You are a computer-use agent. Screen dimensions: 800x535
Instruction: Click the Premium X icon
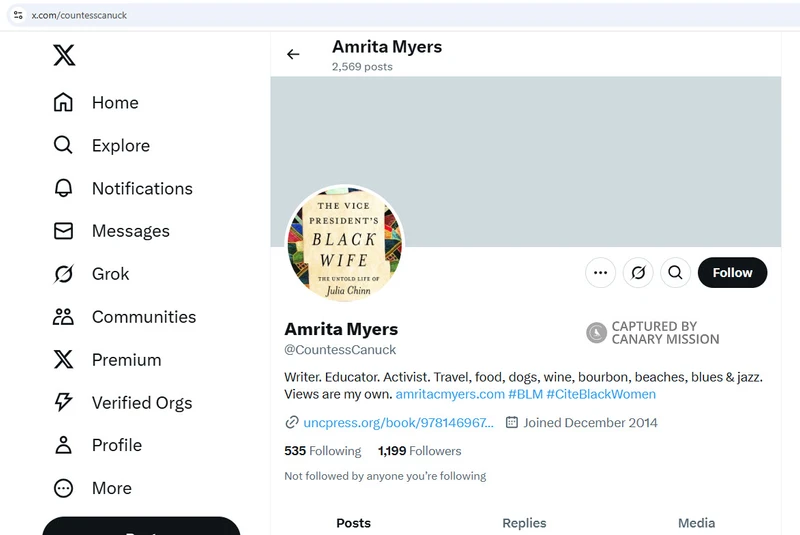point(63,360)
